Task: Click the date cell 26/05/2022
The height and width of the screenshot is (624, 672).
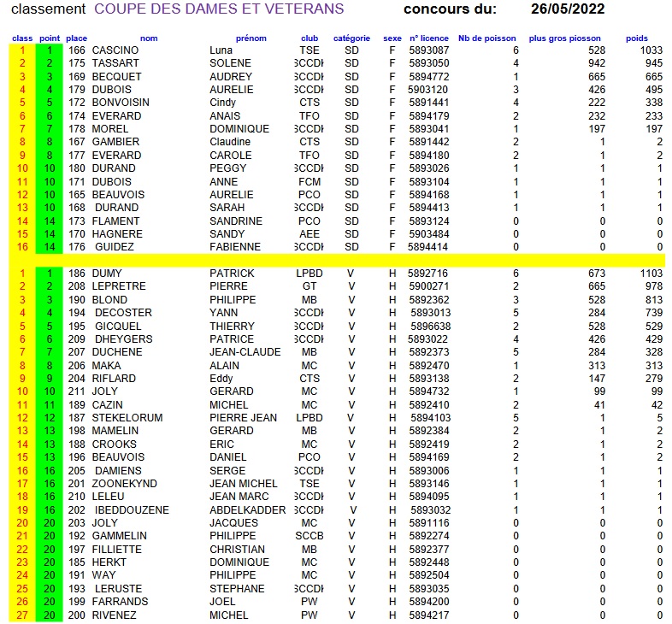Action: coord(568,9)
